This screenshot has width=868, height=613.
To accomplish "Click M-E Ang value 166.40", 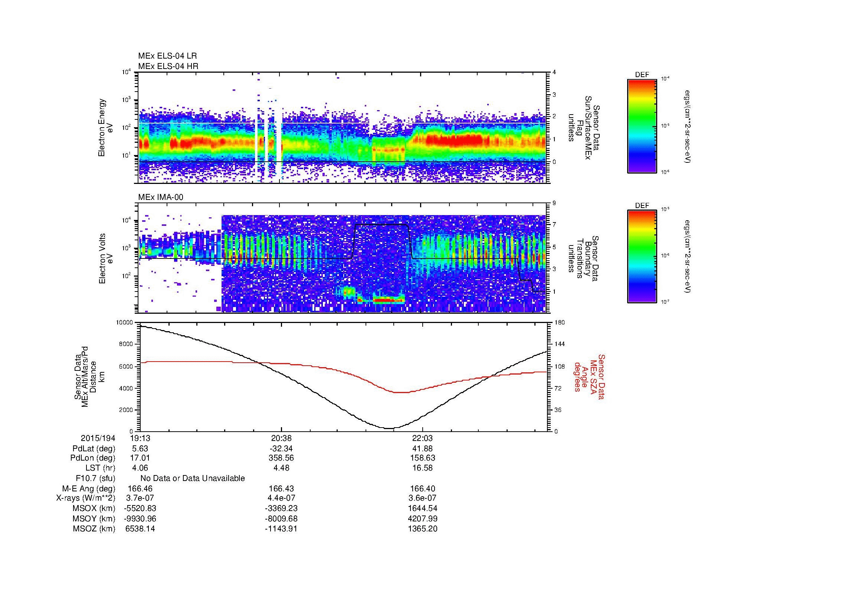I will 422,489.
